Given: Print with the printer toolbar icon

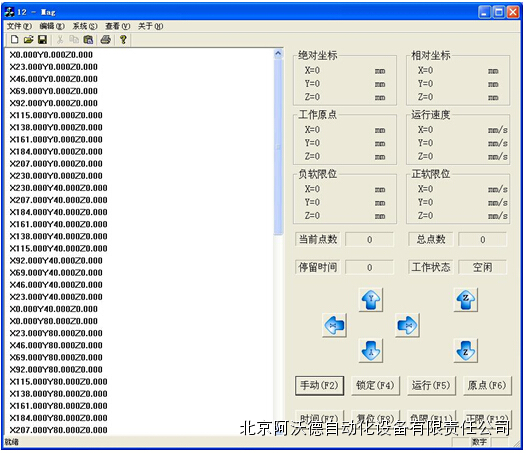Looking at the screenshot, I should pyautogui.click(x=106, y=40).
